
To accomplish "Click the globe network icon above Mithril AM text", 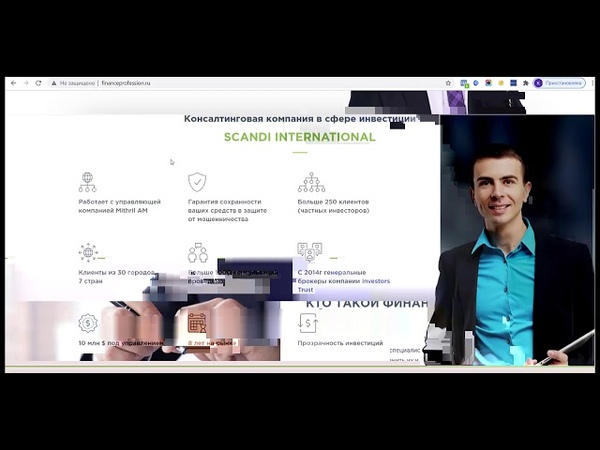I will click(x=88, y=182).
